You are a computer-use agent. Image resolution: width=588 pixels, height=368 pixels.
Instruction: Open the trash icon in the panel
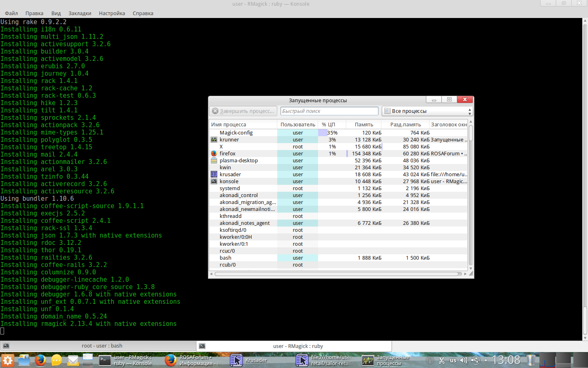[x=531, y=360]
